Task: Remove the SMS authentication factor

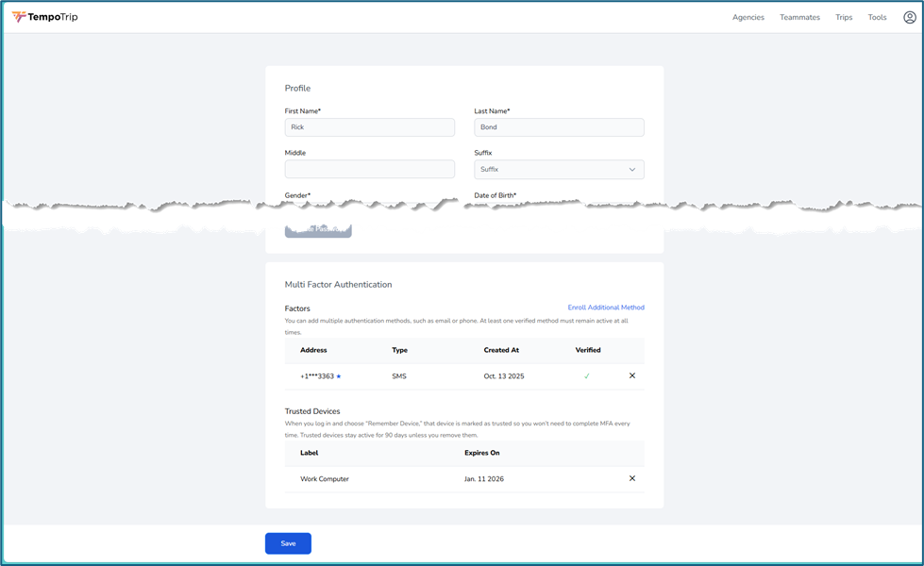Action: (x=631, y=375)
